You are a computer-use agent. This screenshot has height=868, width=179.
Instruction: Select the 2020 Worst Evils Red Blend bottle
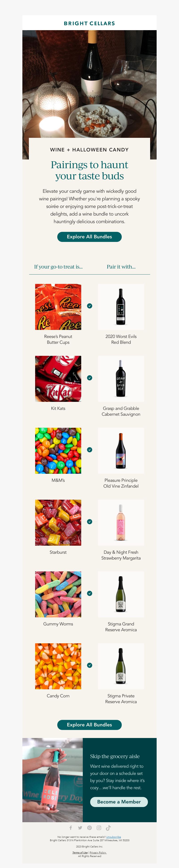pos(121,307)
